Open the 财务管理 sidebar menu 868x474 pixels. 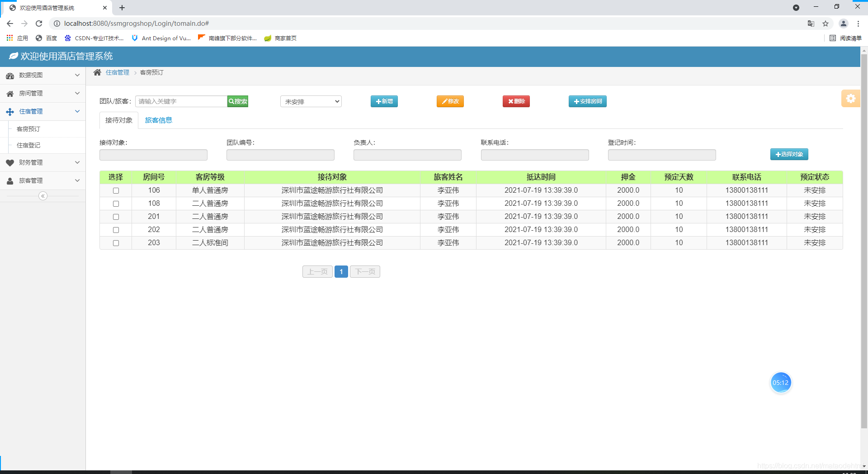pyautogui.click(x=42, y=162)
